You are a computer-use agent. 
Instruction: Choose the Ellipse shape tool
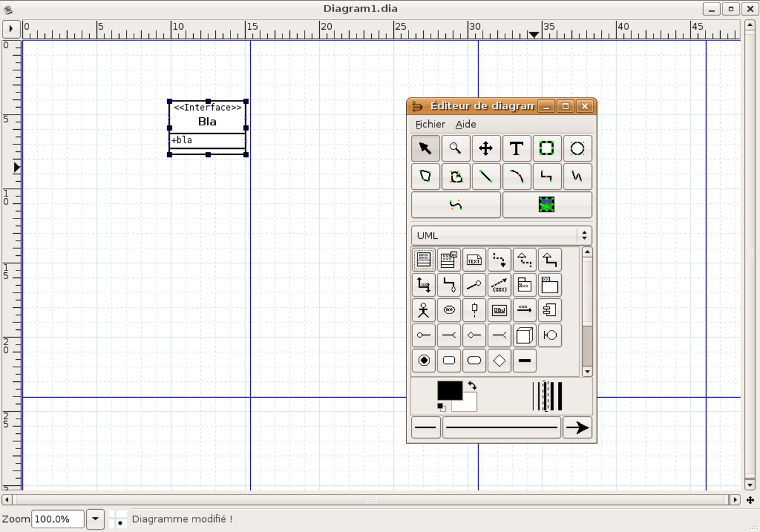coord(577,148)
